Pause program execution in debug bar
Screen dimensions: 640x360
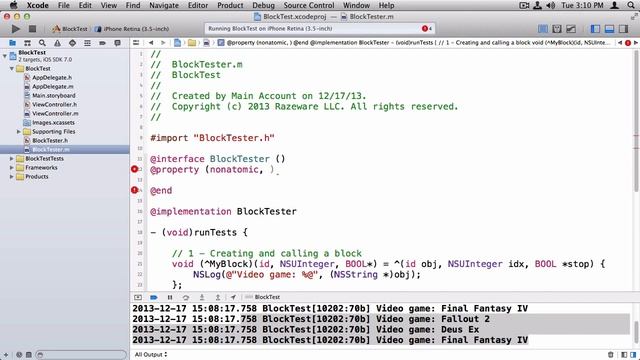(170, 297)
